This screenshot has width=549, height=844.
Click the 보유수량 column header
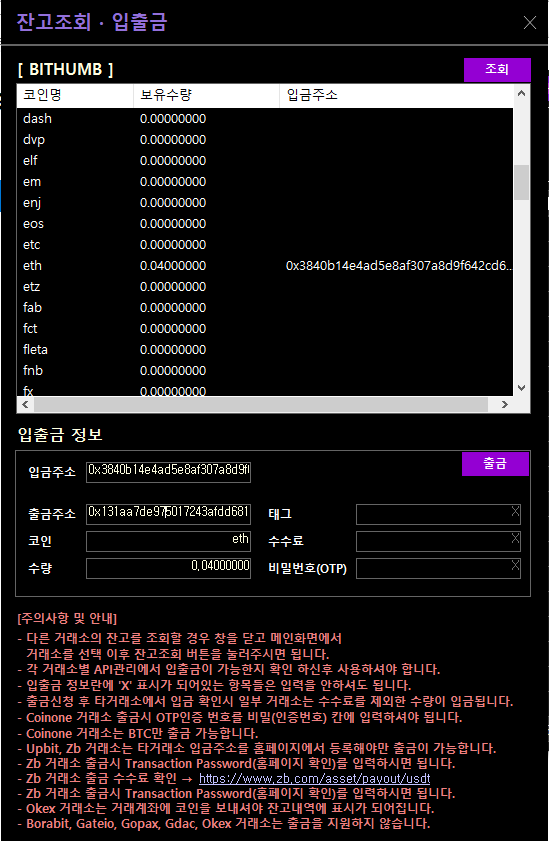206,95
